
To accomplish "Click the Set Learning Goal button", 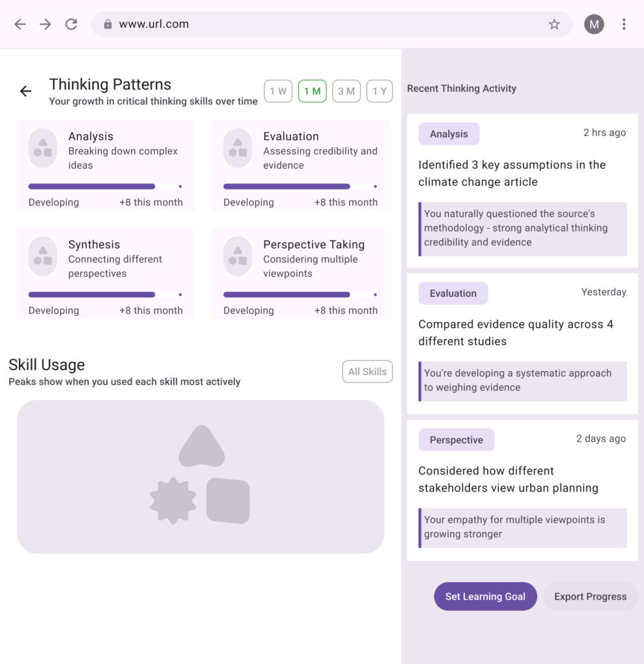I will coord(485,597).
